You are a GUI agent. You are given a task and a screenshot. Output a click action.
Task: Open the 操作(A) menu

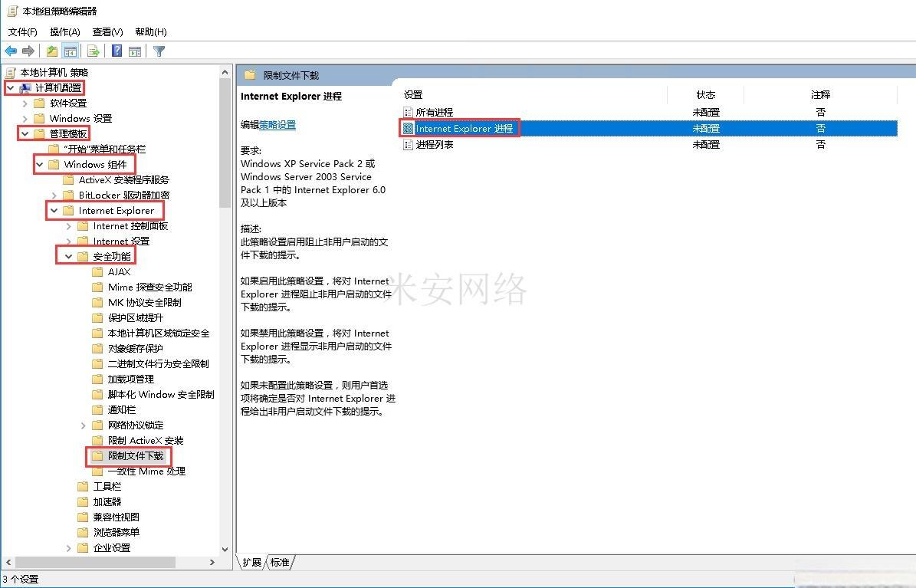(65, 31)
